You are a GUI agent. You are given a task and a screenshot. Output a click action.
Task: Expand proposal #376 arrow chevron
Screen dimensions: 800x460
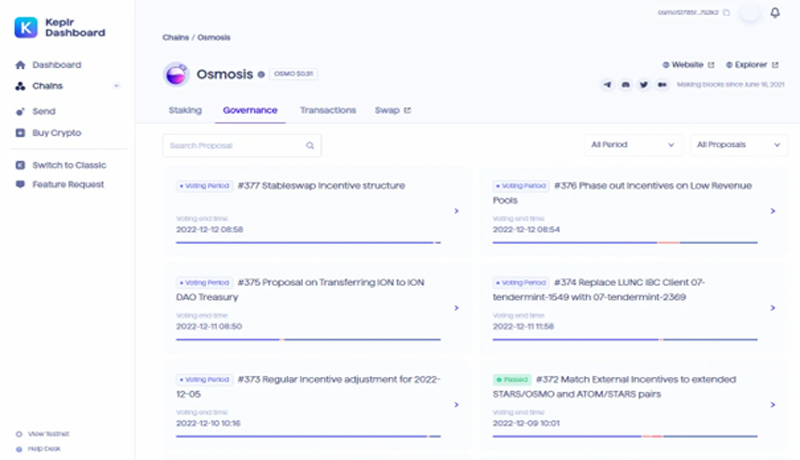773,211
